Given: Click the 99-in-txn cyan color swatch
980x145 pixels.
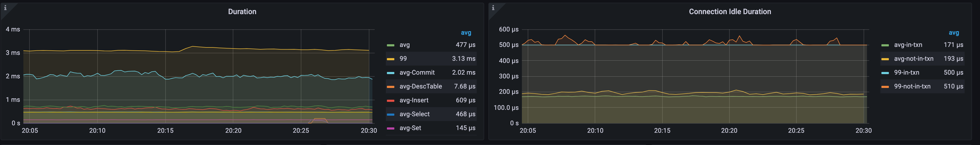Looking at the screenshot, I should (885, 72).
